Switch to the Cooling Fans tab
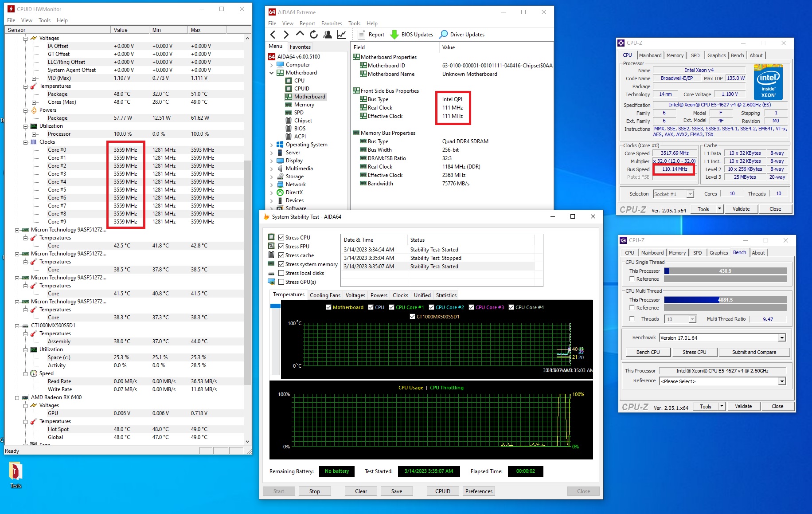This screenshot has height=514, width=812. 325,295
